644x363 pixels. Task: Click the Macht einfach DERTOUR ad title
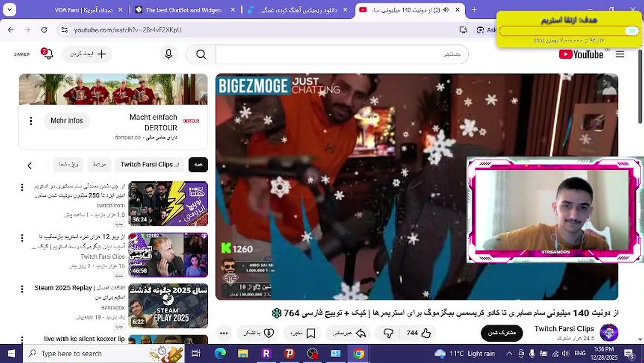coord(153,123)
